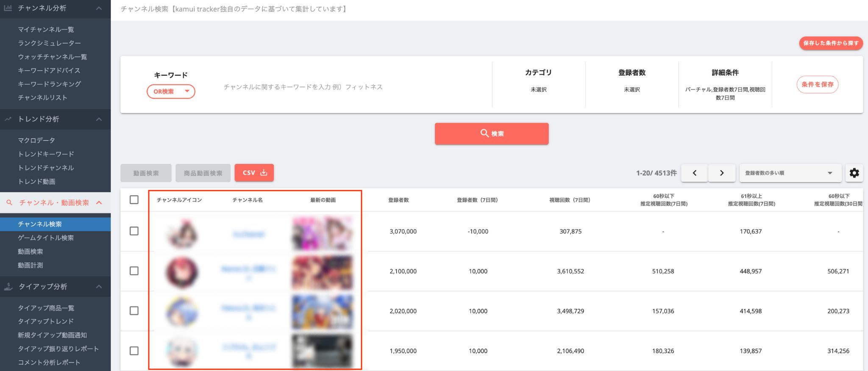This screenshot has height=371, width=868.
Task: Select トレンドキーワード from the sidebar
Action: pyautogui.click(x=46, y=154)
